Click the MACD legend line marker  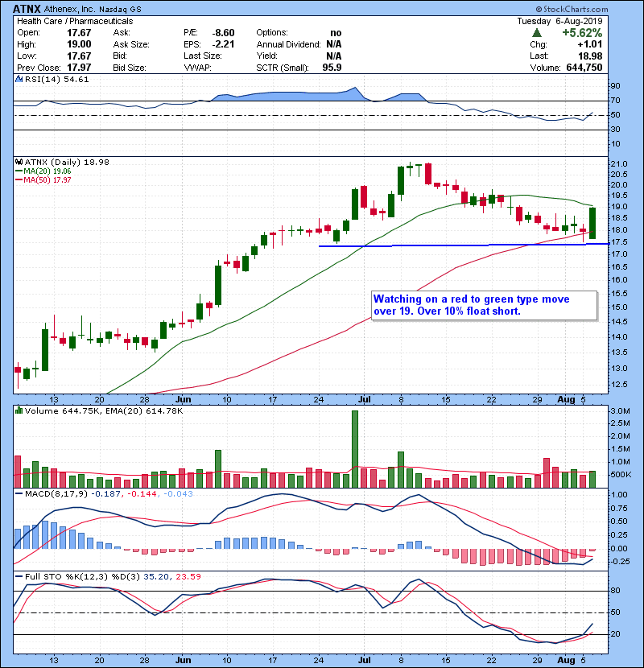[x=19, y=494]
